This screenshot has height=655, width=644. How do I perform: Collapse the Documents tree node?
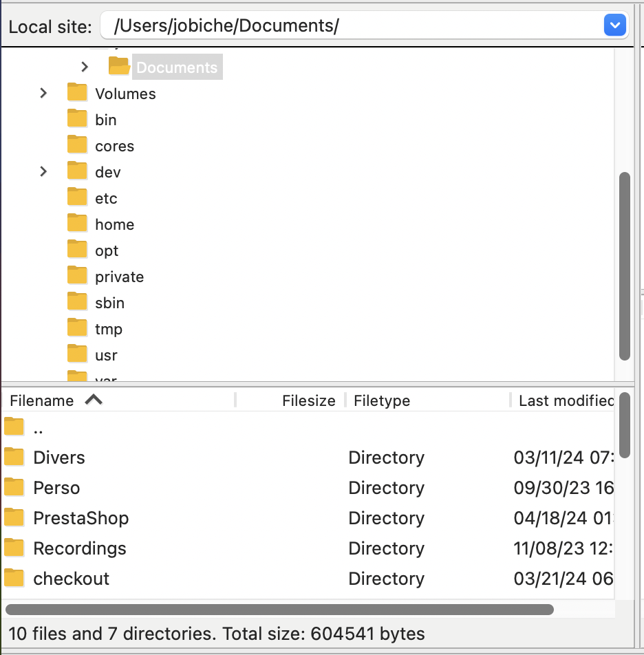[85, 67]
